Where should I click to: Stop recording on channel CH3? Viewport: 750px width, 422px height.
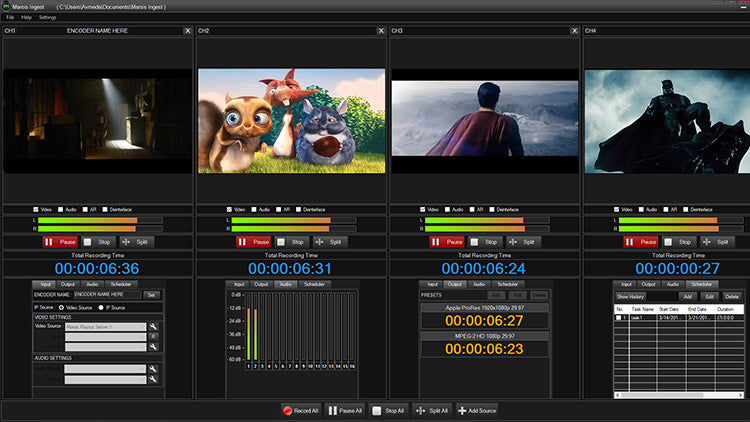[x=485, y=241]
